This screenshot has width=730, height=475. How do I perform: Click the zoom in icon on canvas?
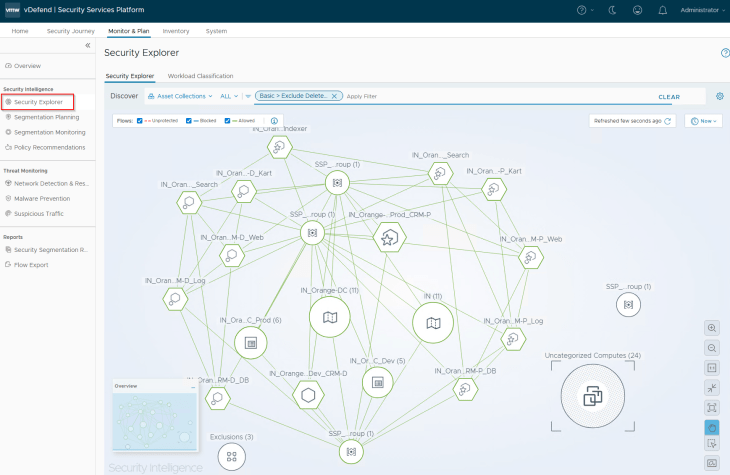[712, 328]
